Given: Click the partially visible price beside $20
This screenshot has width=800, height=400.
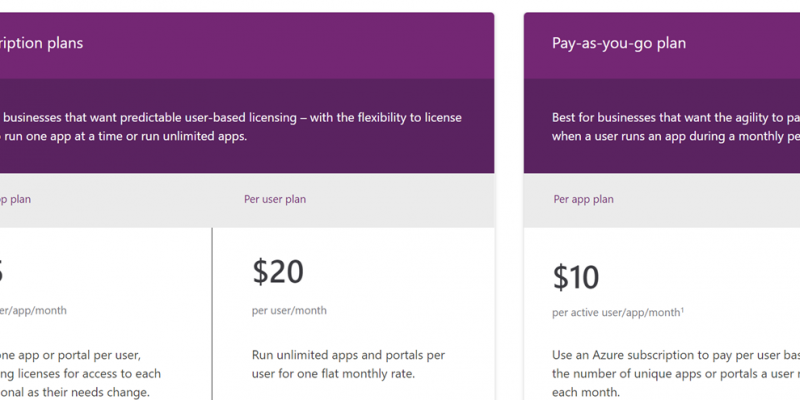Looking at the screenshot, I should coord(2,271).
